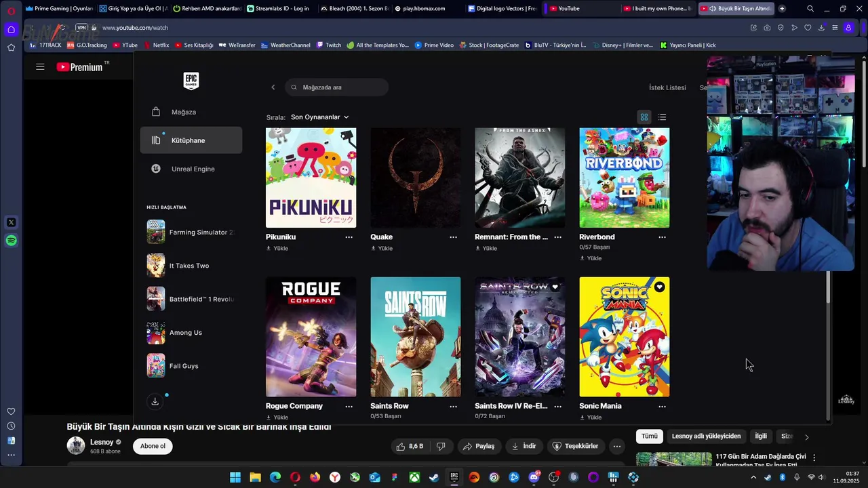Open the three-dot menu for Pikuniku

click(349, 237)
